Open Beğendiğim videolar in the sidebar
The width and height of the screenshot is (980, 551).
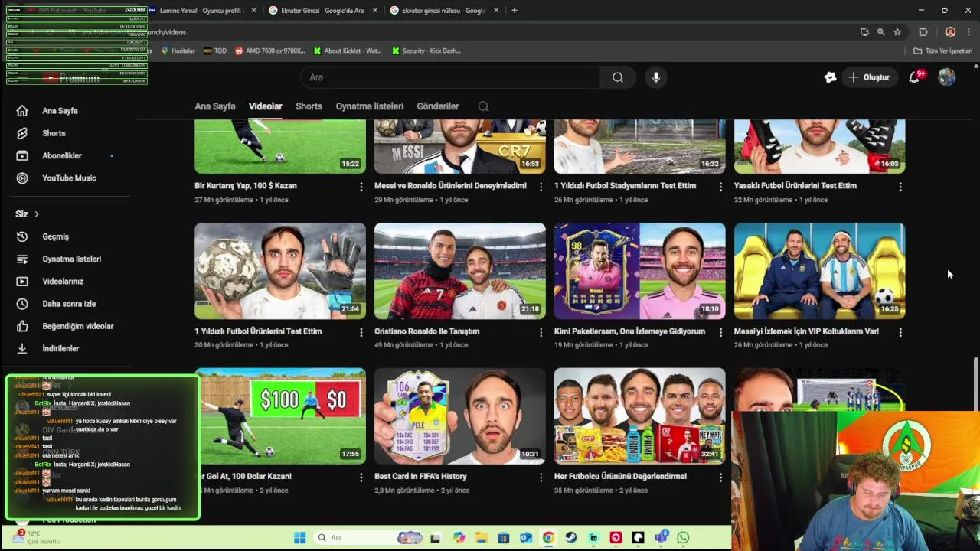(x=77, y=326)
